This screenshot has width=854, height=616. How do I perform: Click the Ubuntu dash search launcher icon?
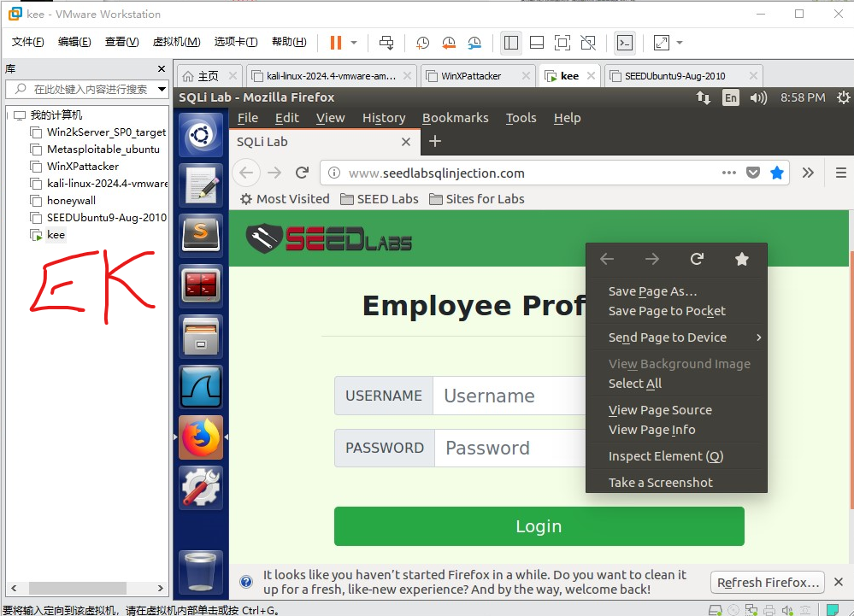(x=200, y=134)
